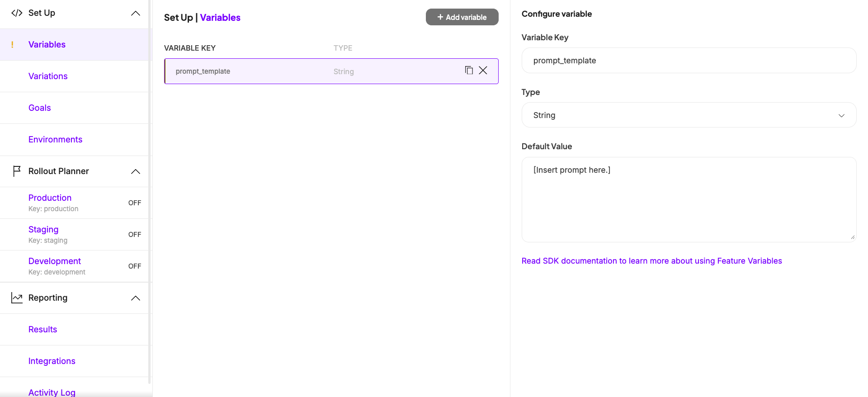
Task: Click the Rollout Planner section title
Action: pos(59,171)
